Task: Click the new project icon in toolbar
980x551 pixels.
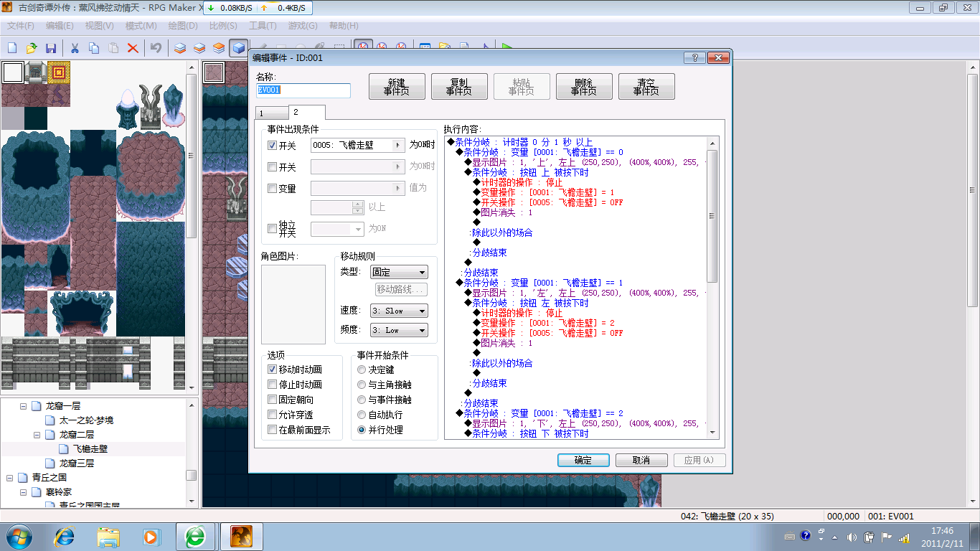Action: coord(12,48)
